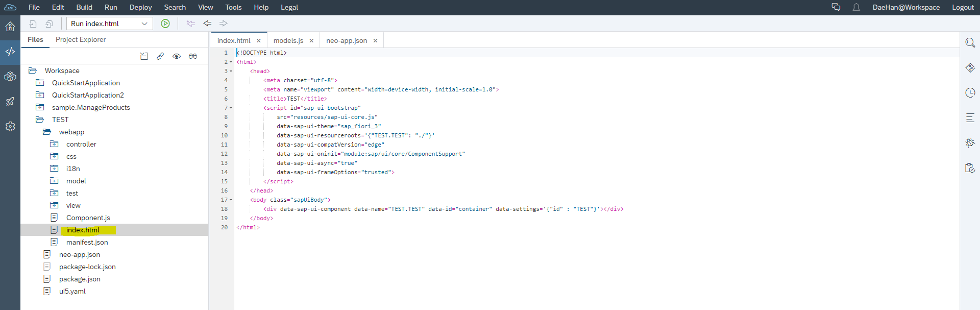This screenshot has width=980, height=310.
Task: Open the rocket deployment icon in sidebar
Action: [10, 102]
